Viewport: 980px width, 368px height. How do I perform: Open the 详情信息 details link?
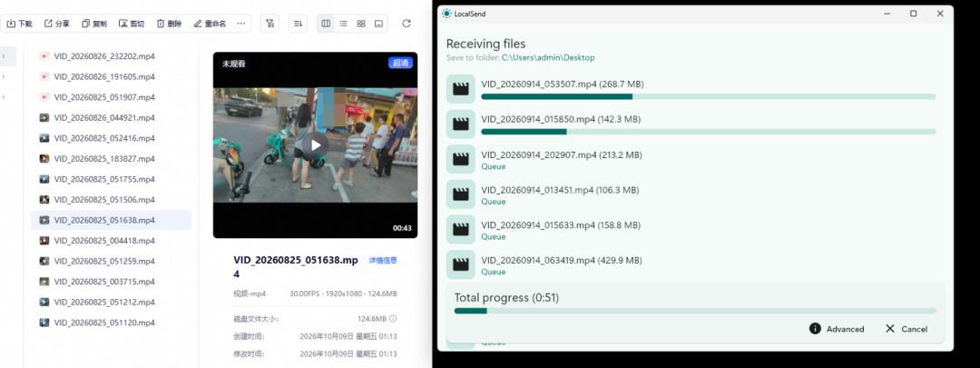383,261
